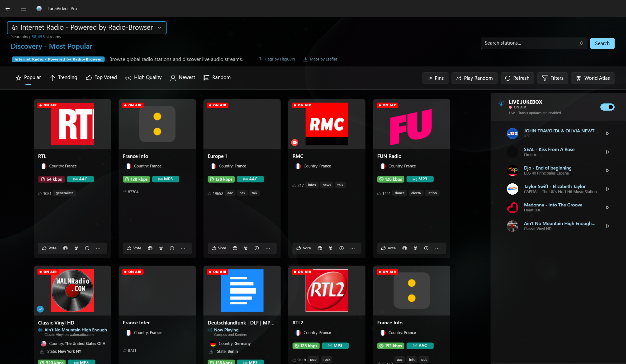Show info for the RMC station
This screenshot has width=626, height=364.
(x=341, y=248)
